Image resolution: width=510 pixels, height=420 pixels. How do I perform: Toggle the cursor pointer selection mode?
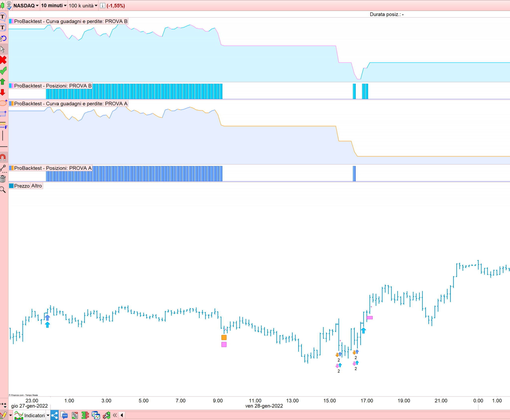[3, 49]
